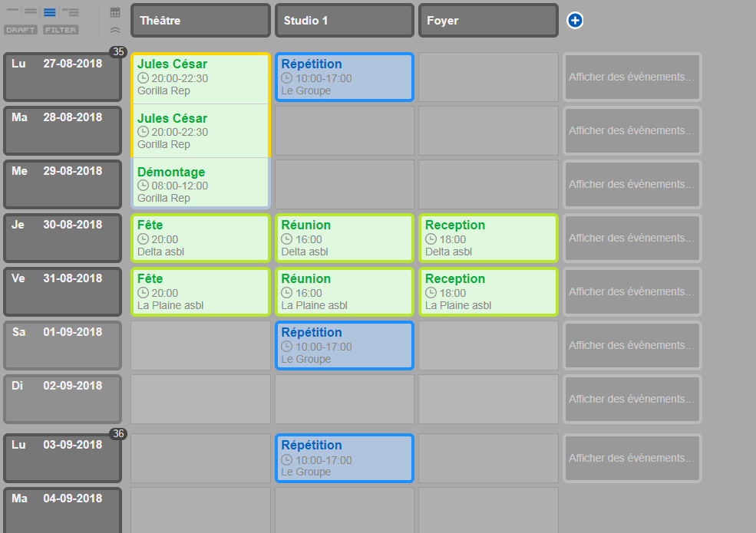Screen dimensions: 756x533
Task: Toggle the DRAFT mode button
Action: pos(20,30)
